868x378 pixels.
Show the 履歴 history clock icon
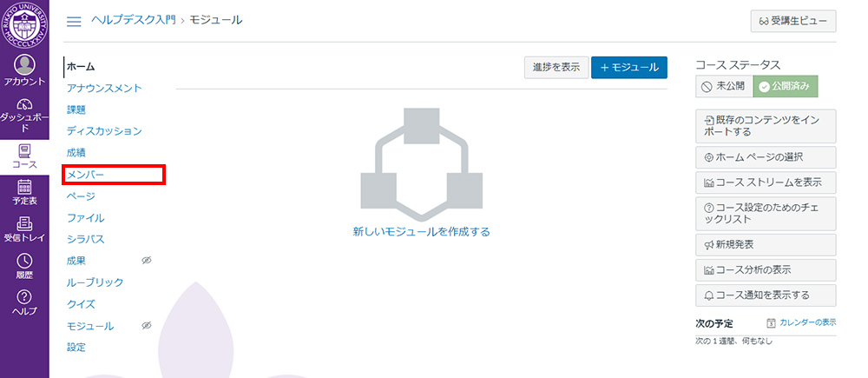[24, 266]
